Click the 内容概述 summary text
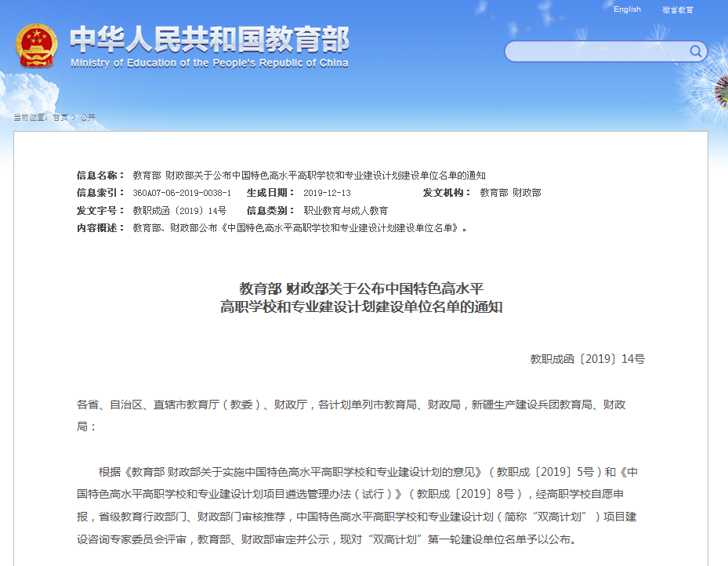This screenshot has width=728, height=566. (300, 229)
